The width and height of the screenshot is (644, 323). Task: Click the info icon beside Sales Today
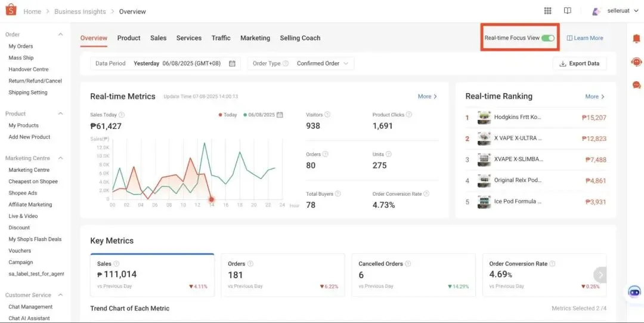tap(122, 115)
